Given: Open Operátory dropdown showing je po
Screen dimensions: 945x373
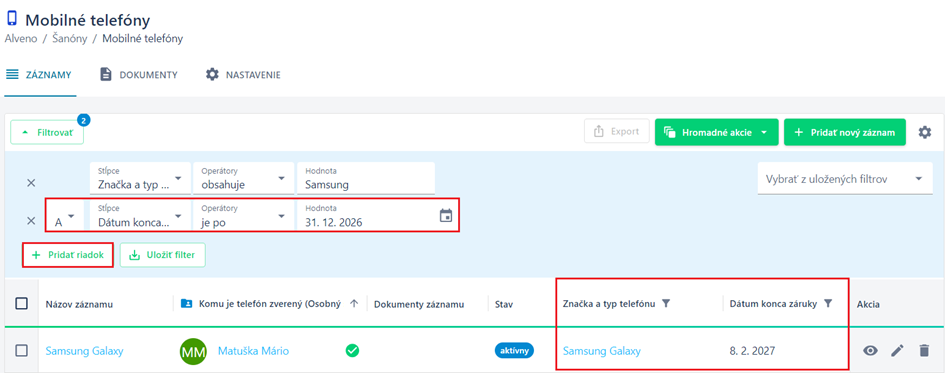Looking at the screenshot, I should [243, 215].
